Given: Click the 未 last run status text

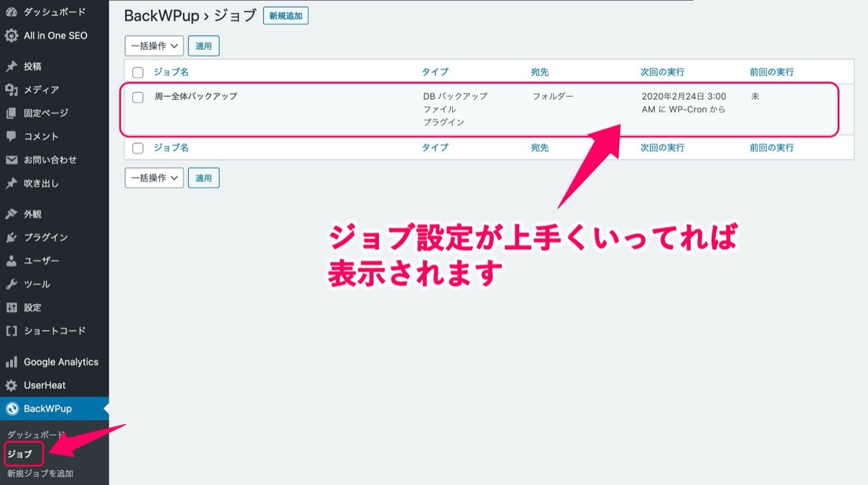Looking at the screenshot, I should coord(755,96).
